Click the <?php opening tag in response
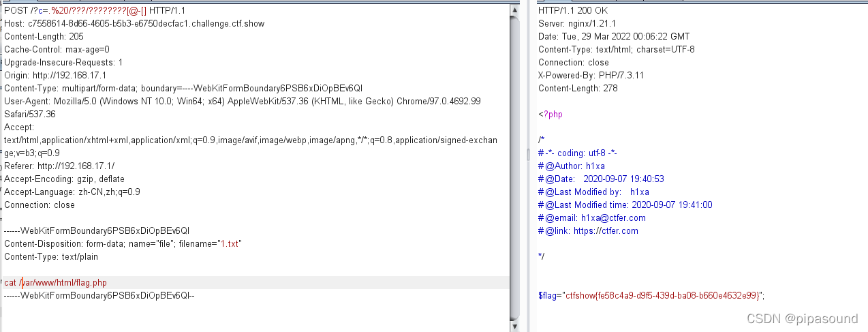This screenshot has height=332, width=868. [551, 115]
